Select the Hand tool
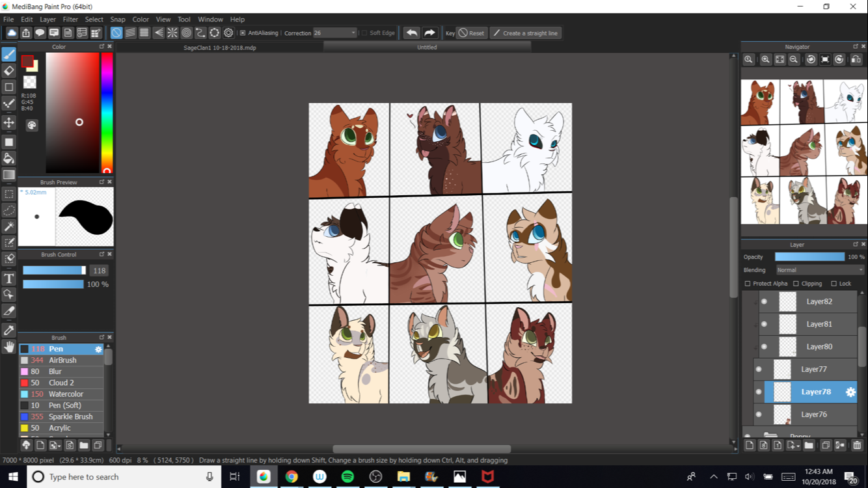 [9, 347]
